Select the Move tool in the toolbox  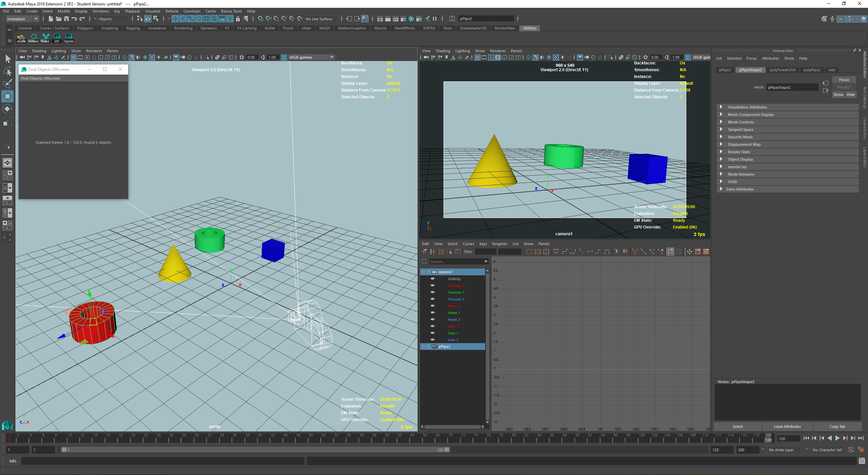[x=7, y=96]
